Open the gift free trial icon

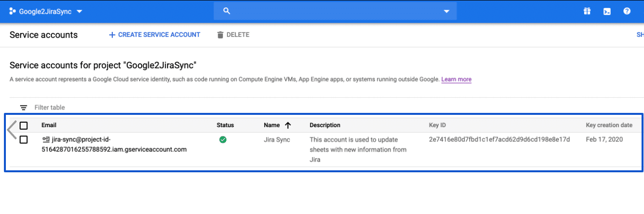click(x=587, y=11)
